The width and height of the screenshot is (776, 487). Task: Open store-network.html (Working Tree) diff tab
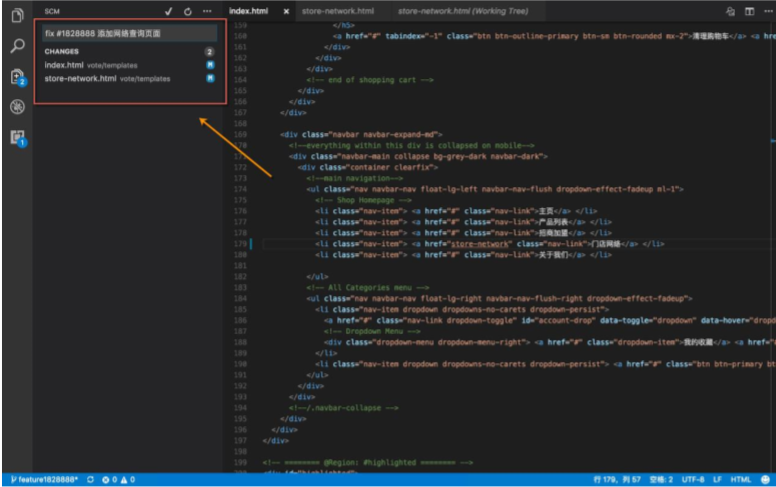click(463, 11)
